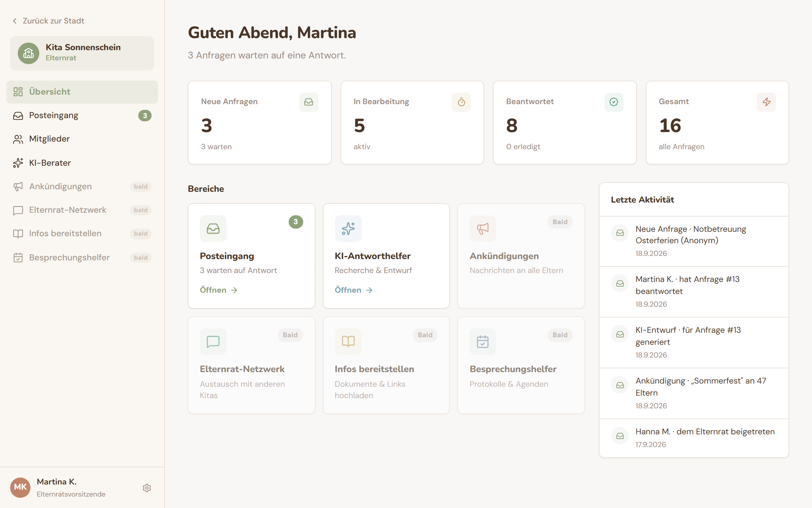Select Elternrat-Netzwerk sidebar entry

(82, 210)
